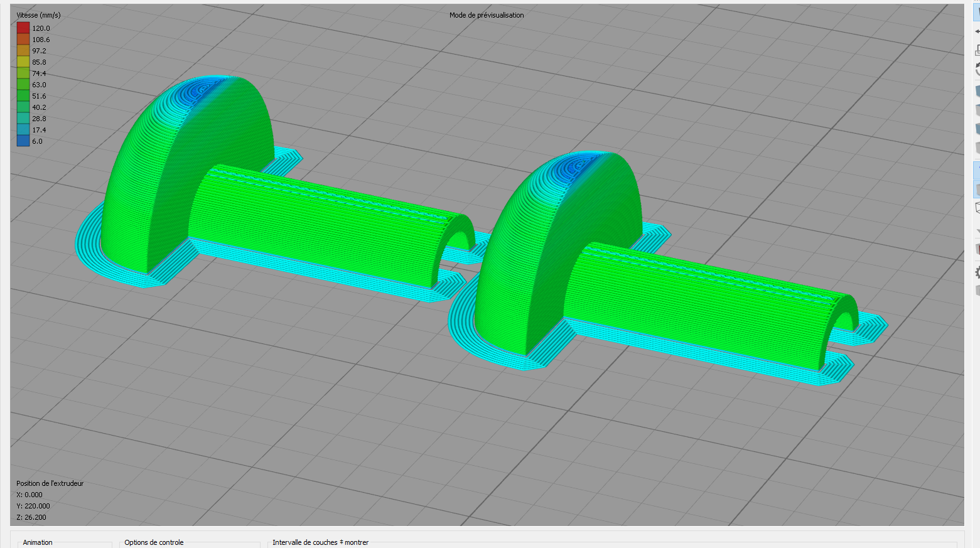The height and width of the screenshot is (548, 980).
Task: Click the cyan 17.4 speed swatch
Action: click(x=23, y=129)
